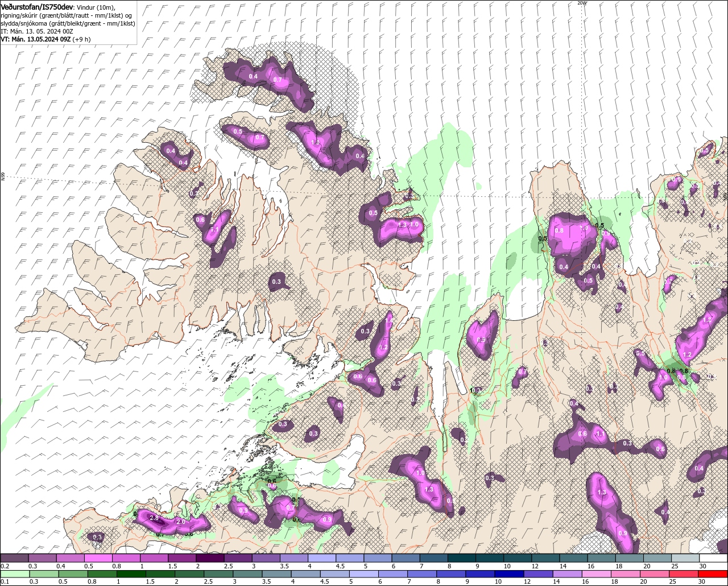Pick the snow legend swatch between 0.4 and 0.5
The height and width of the screenshot is (586, 728).
[x=71, y=558]
